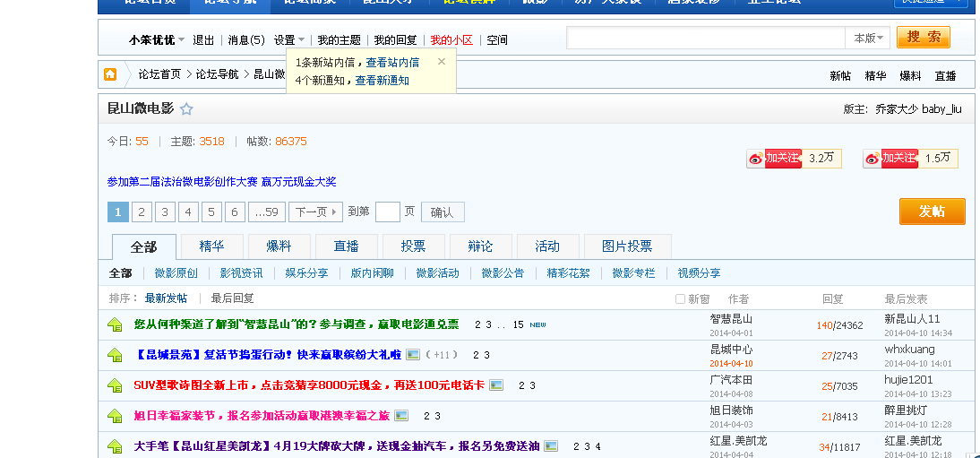Click the green arrow icon beside 昆城景苑 thread
The image size is (980, 458).
tap(115, 355)
